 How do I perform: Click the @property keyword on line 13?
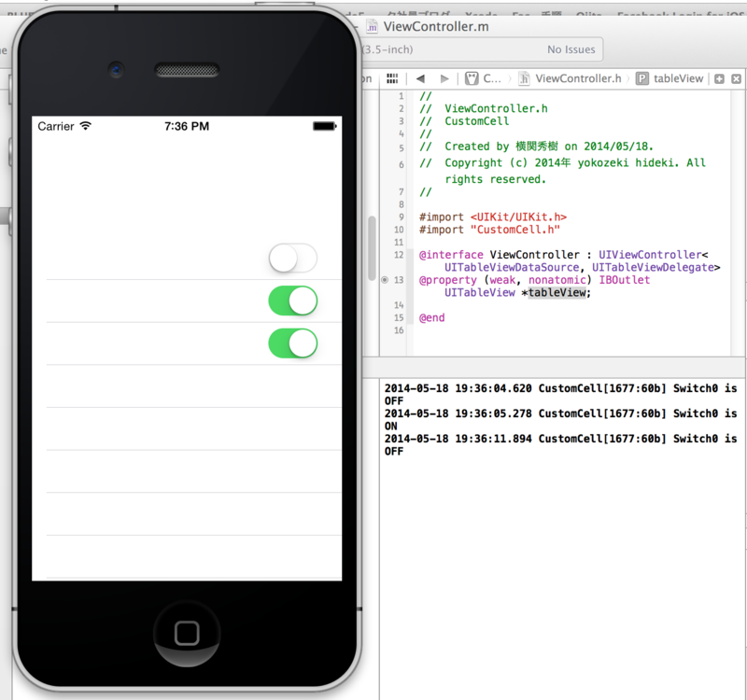click(447, 280)
